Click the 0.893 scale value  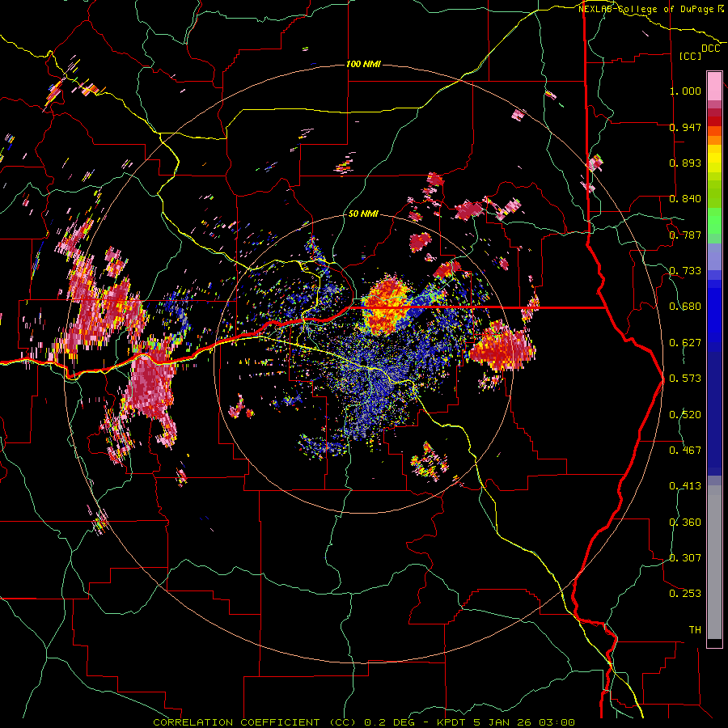685,163
